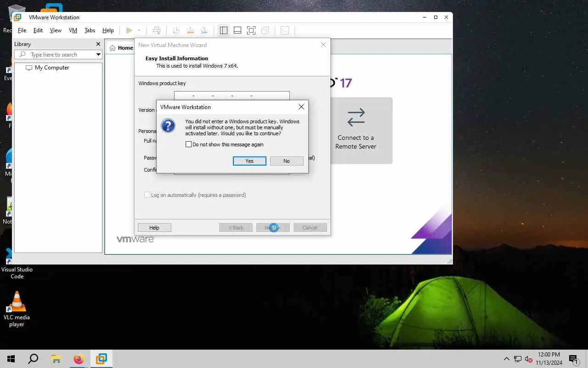The width and height of the screenshot is (588, 368).
Task: Check 'Do not show this message again'
Action: point(188,144)
